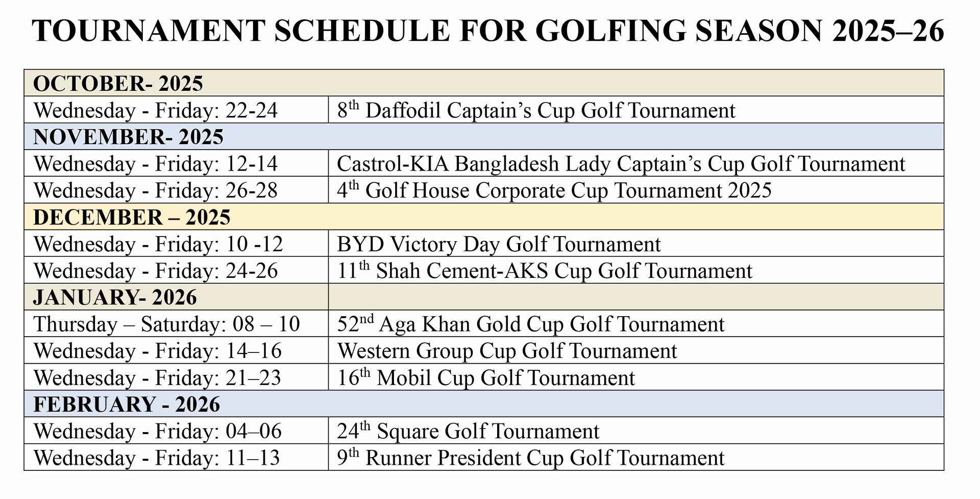The height and width of the screenshot is (499, 980).
Task: Click the Tournament Schedule title heading
Action: coord(488,31)
